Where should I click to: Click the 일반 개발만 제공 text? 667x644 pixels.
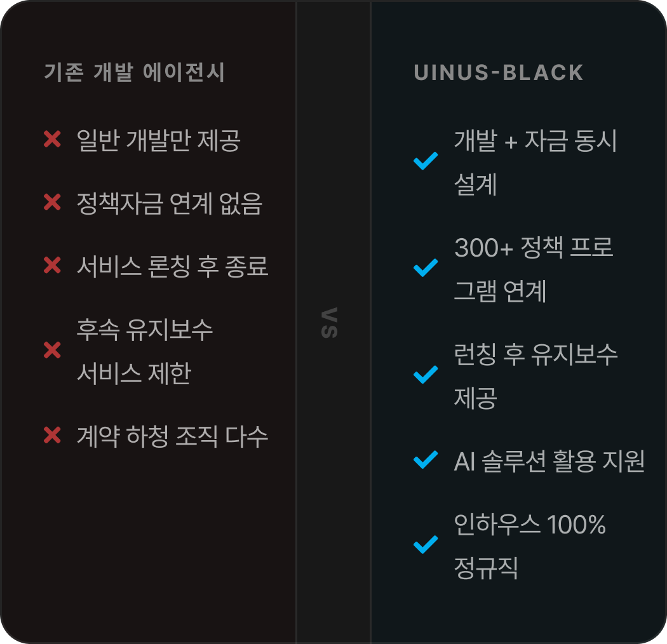(158, 140)
